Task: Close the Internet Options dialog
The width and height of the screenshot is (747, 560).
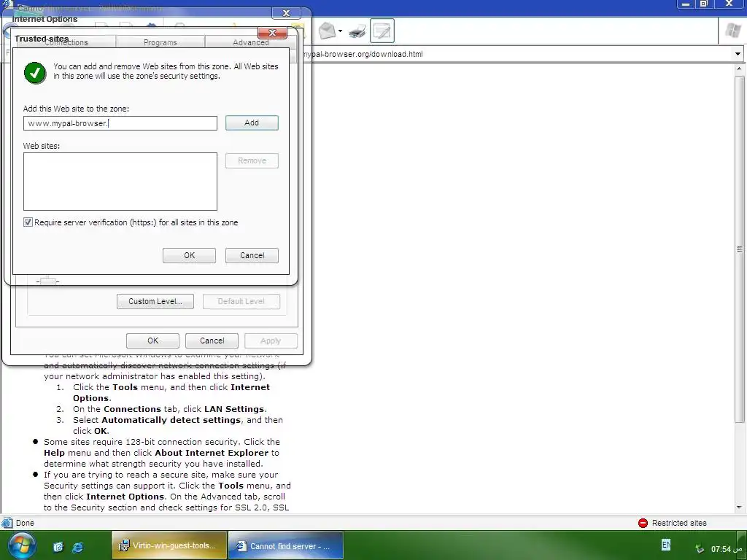Action: (286, 13)
